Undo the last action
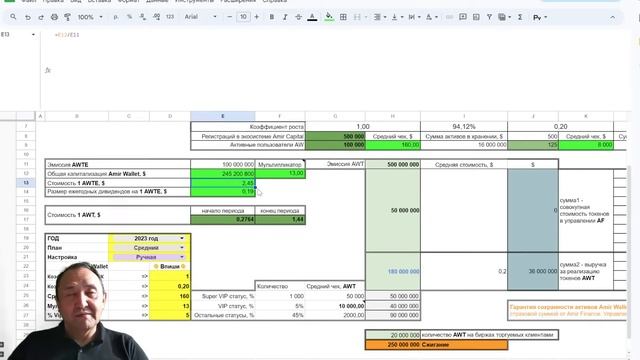 pos(28,17)
